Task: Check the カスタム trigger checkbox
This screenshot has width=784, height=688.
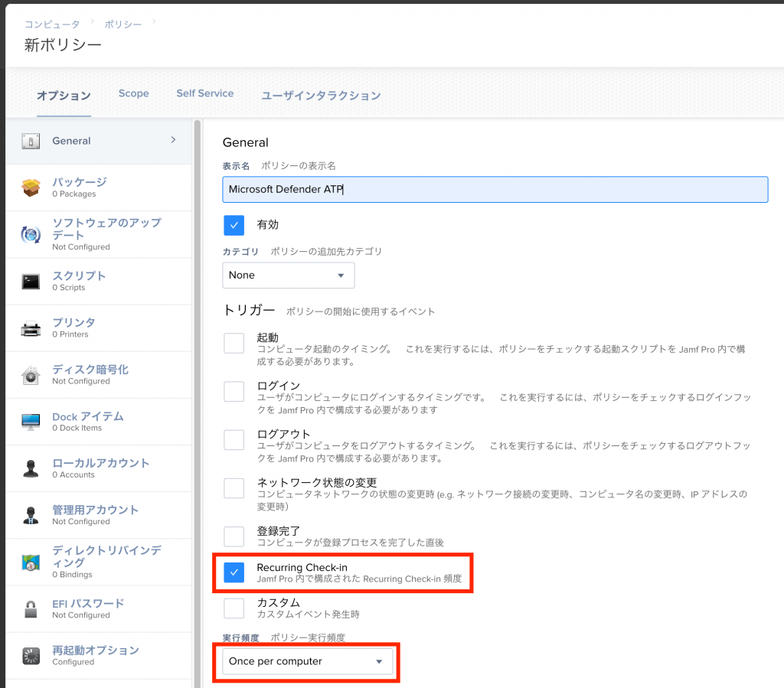Action: tap(234, 608)
